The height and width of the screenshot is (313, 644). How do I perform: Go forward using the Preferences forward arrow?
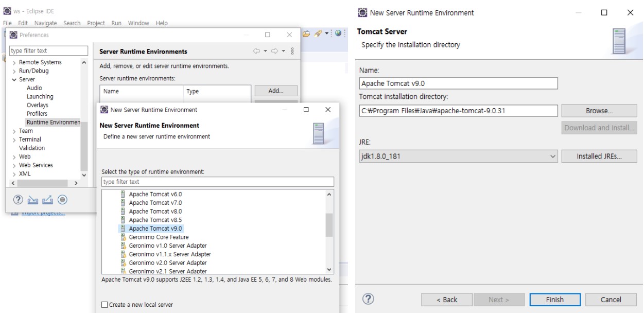275,51
